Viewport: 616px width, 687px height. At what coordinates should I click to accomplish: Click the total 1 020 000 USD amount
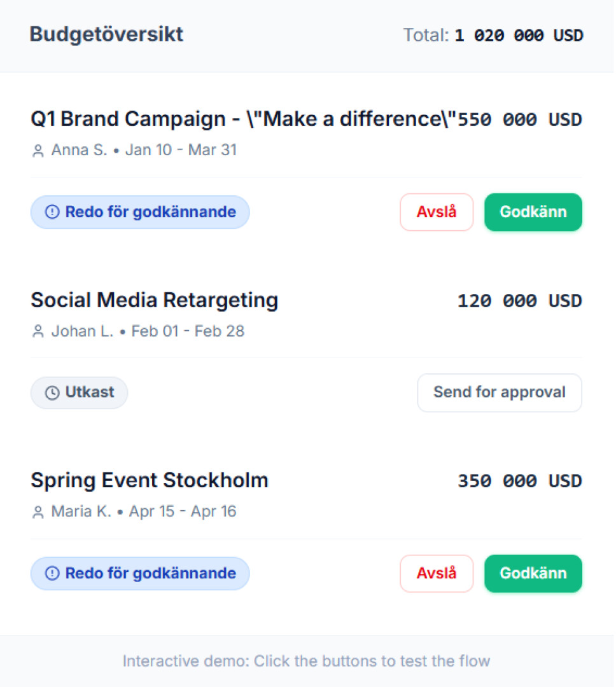tap(519, 36)
